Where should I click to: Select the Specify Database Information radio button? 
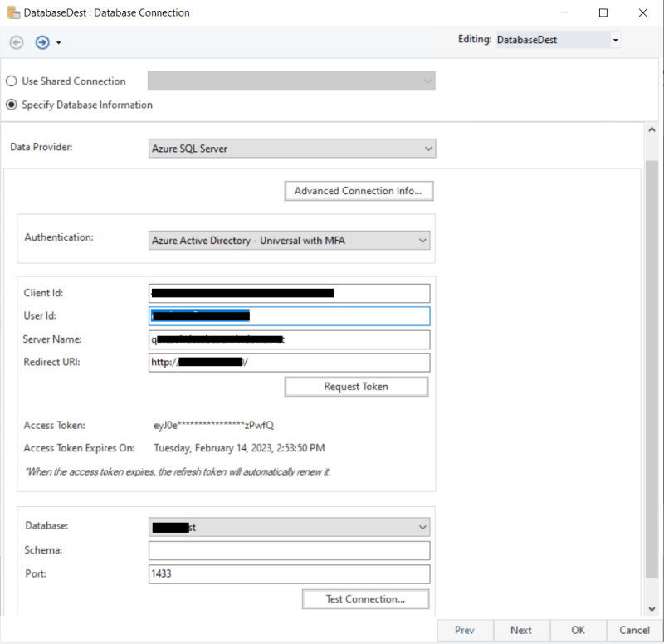click(10, 105)
